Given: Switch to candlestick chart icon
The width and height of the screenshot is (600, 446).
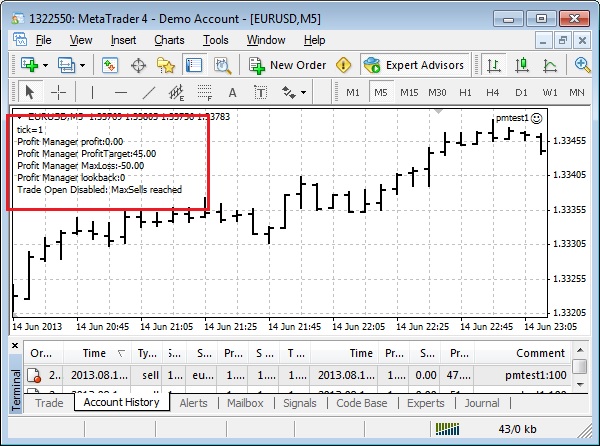Looking at the screenshot, I should (x=522, y=65).
